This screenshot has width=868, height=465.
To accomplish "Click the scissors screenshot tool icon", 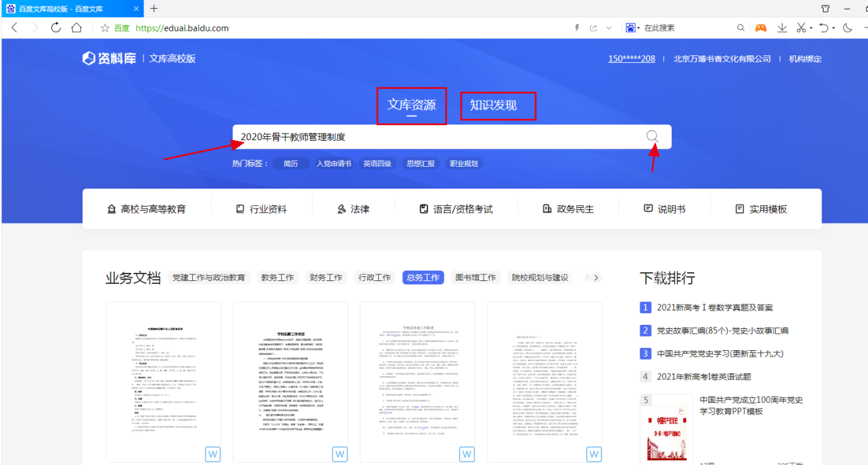I will coord(801,28).
